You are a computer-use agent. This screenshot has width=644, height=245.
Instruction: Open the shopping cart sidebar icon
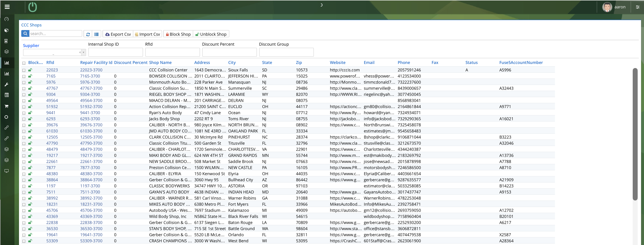click(x=7, y=106)
